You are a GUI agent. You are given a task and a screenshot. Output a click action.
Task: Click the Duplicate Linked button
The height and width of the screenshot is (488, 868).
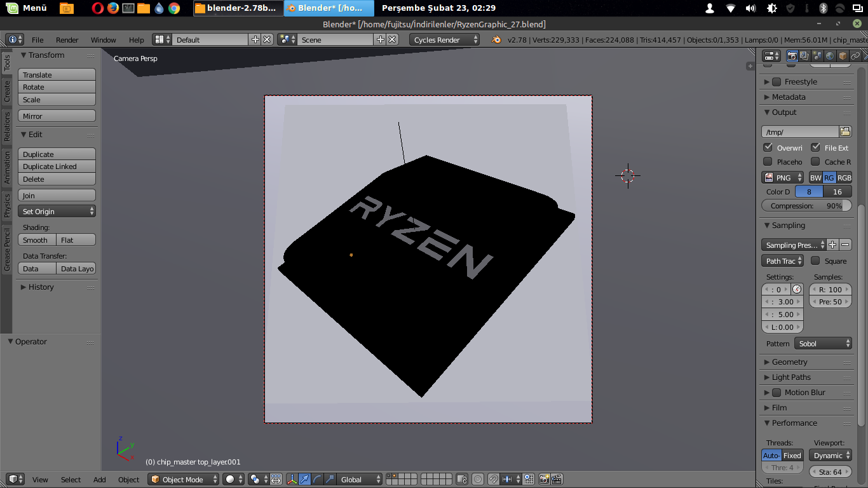[57, 166]
